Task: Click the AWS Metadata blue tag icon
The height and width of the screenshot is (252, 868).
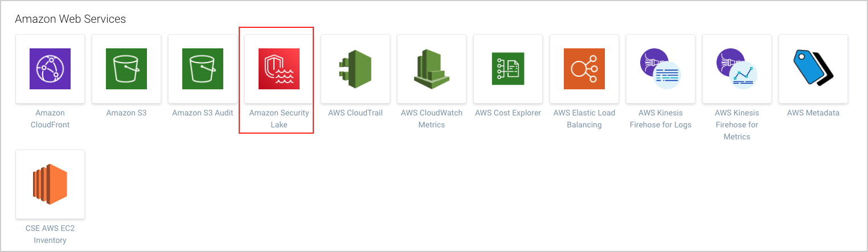Action: [x=813, y=69]
